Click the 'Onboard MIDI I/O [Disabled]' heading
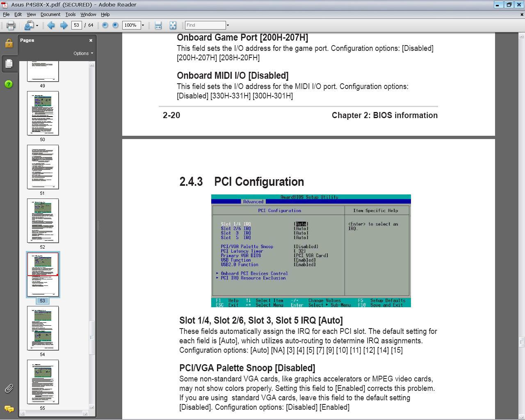Screen dimensions: 525x420 pos(233,75)
